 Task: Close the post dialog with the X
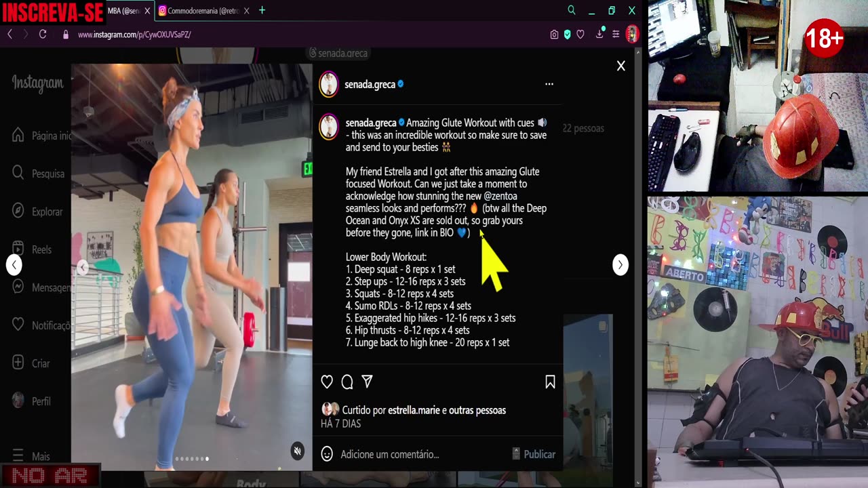point(620,66)
